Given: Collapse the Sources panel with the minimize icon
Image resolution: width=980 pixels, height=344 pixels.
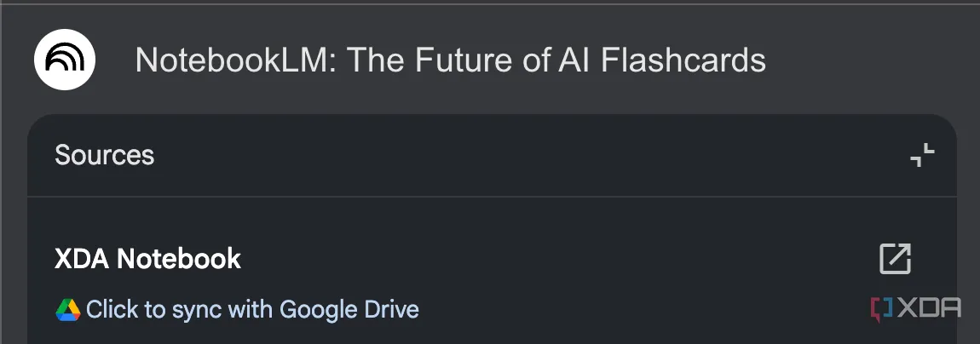Looking at the screenshot, I should coord(922,155).
